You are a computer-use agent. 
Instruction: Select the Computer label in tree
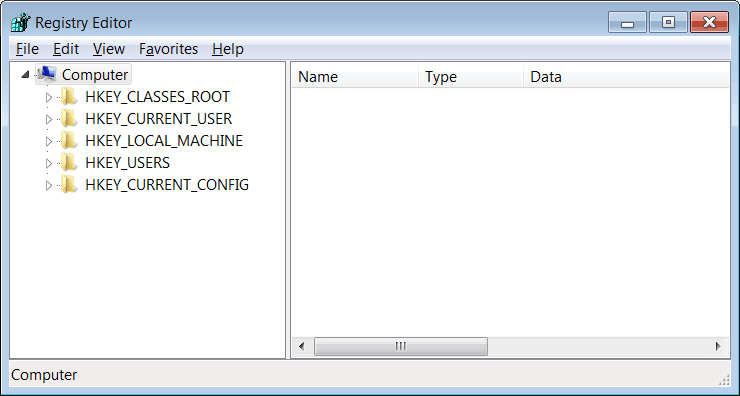[95, 75]
